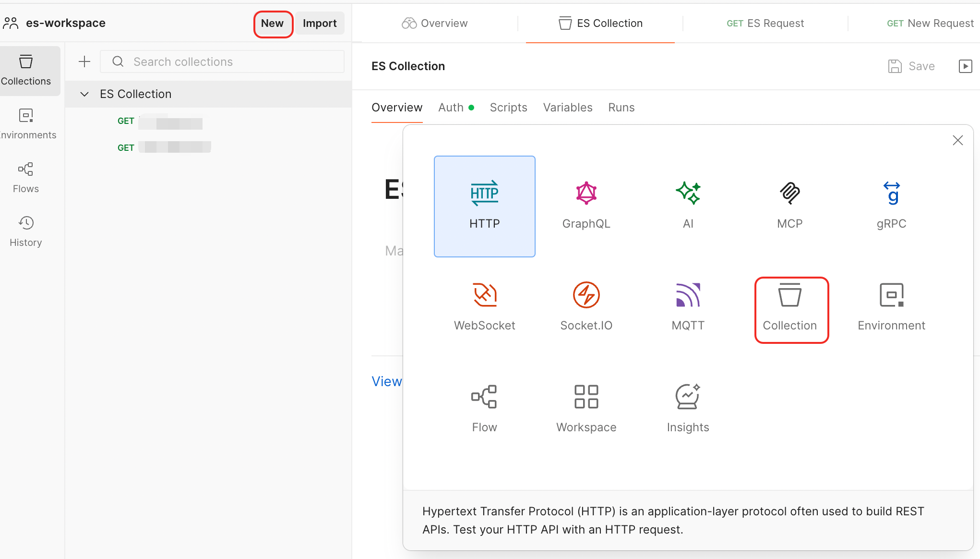Click the run collection play icon
The height and width of the screenshot is (559, 980).
(x=966, y=66)
